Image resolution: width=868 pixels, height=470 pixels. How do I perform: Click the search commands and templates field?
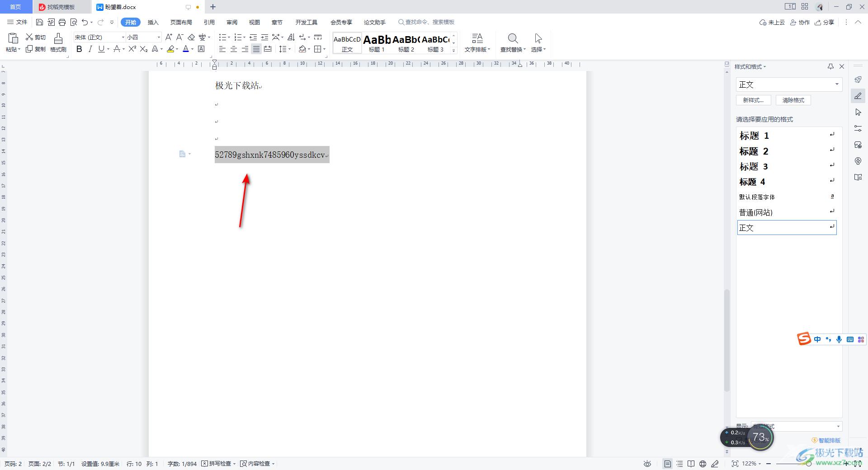[426, 22]
